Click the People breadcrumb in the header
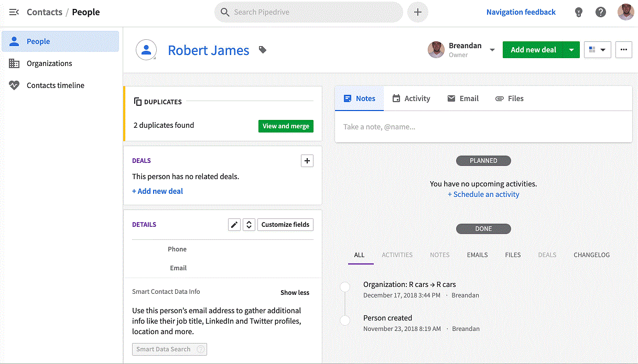 (86, 12)
